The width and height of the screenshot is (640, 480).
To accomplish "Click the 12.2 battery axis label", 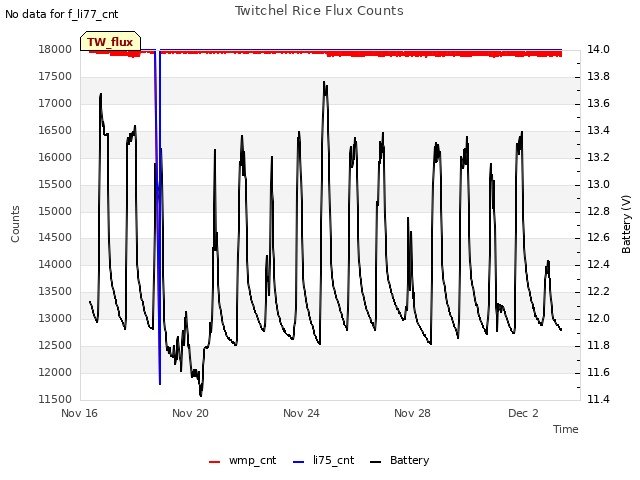I will pos(598,291).
